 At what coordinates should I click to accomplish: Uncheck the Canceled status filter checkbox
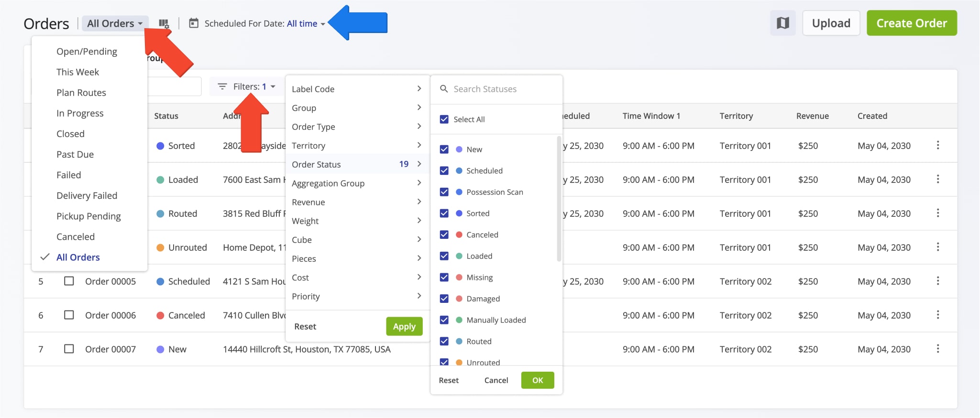tap(444, 235)
